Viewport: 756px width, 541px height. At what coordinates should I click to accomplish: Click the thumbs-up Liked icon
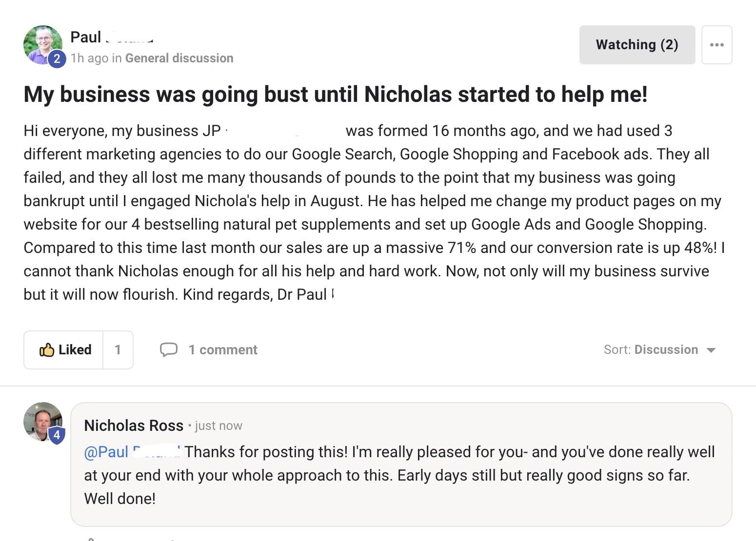tap(46, 349)
